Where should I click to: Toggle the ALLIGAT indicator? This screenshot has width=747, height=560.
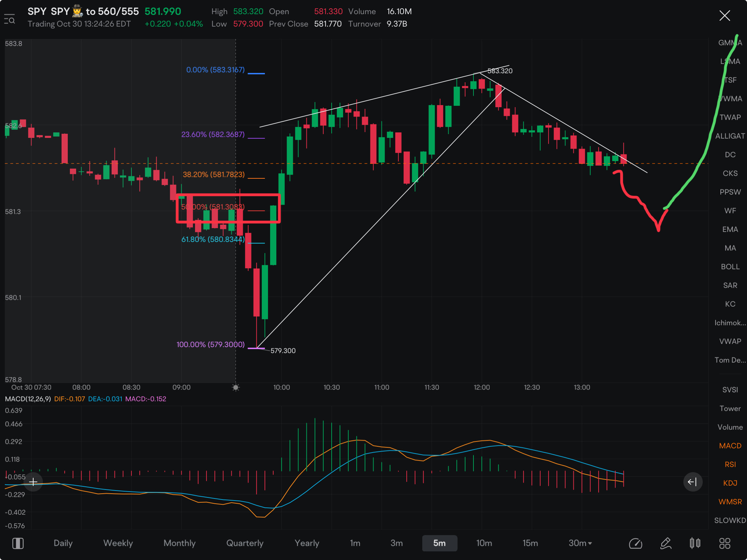(x=730, y=136)
